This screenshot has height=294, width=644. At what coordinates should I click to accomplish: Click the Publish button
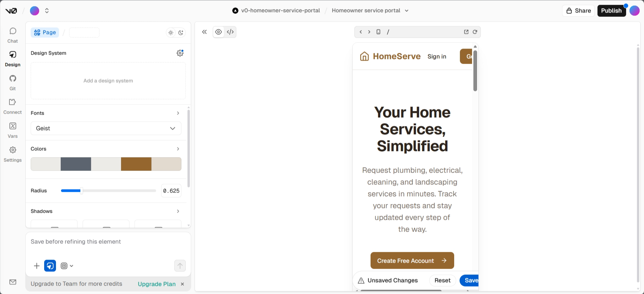coord(611,11)
